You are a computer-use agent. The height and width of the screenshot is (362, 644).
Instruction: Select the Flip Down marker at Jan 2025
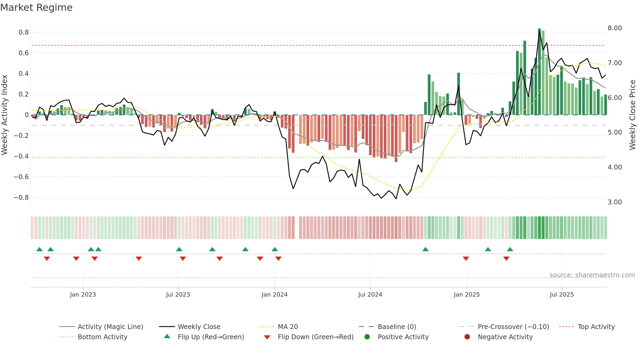pyautogui.click(x=466, y=258)
